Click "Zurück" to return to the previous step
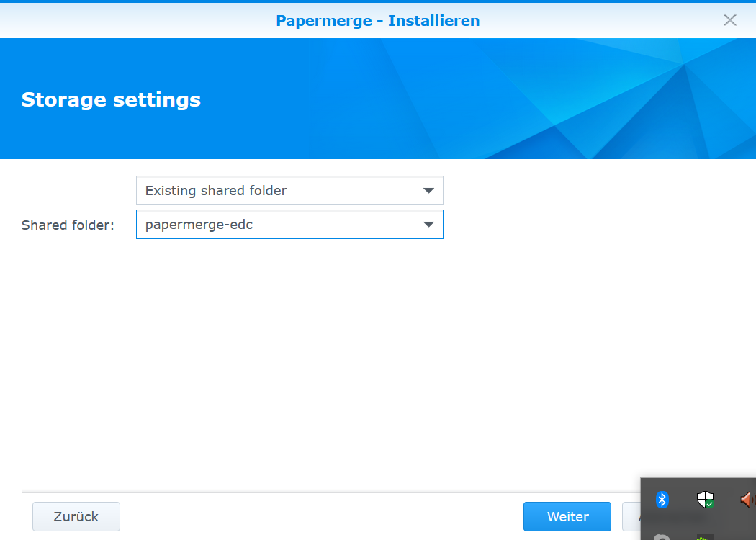Screen dimensions: 756x540 tap(76, 516)
